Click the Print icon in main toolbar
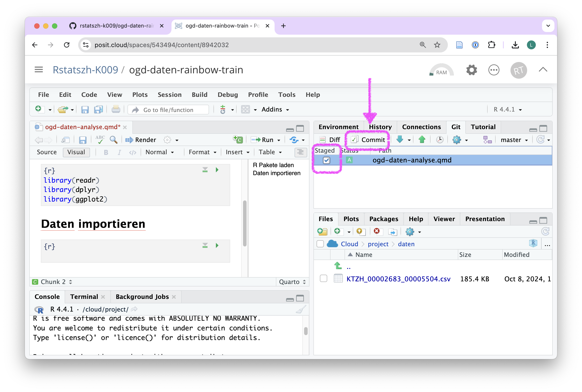The height and width of the screenshot is (392, 582). [116, 110]
